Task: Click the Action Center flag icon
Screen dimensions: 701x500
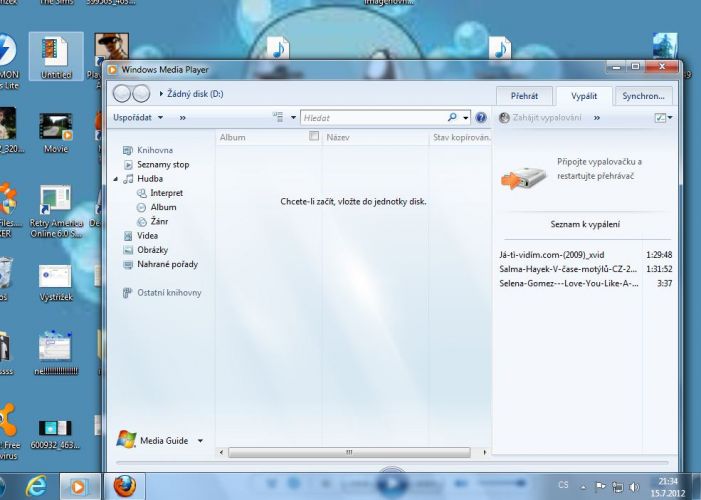Action: coord(600,486)
